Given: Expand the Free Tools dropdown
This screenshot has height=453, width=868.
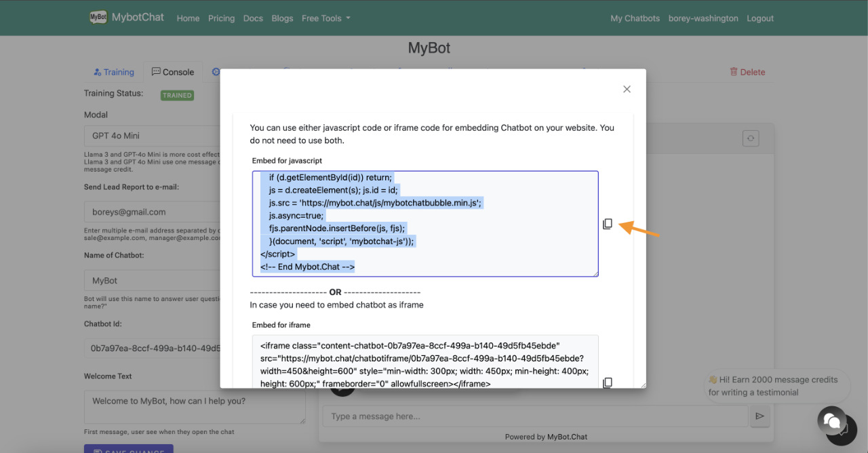Looking at the screenshot, I should (x=325, y=18).
